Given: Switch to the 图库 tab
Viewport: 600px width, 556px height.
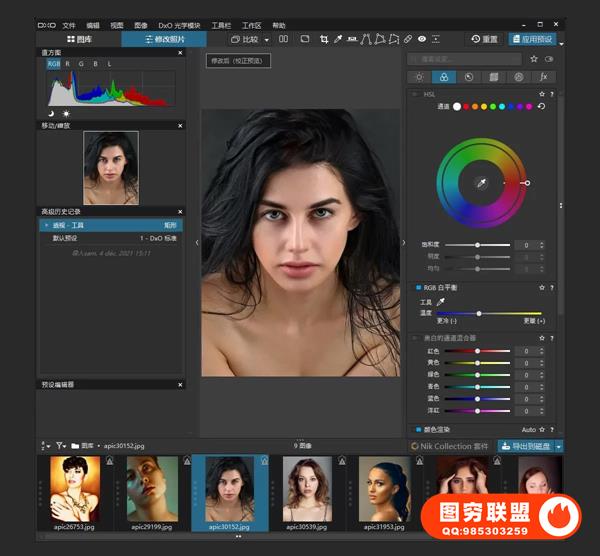Looking at the screenshot, I should click(x=80, y=39).
